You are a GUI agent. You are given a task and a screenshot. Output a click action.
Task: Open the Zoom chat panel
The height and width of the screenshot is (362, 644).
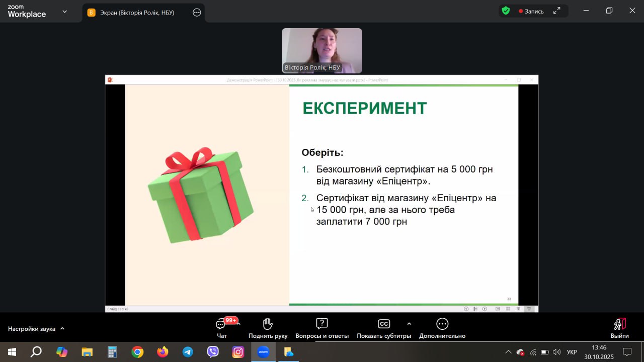click(x=222, y=328)
